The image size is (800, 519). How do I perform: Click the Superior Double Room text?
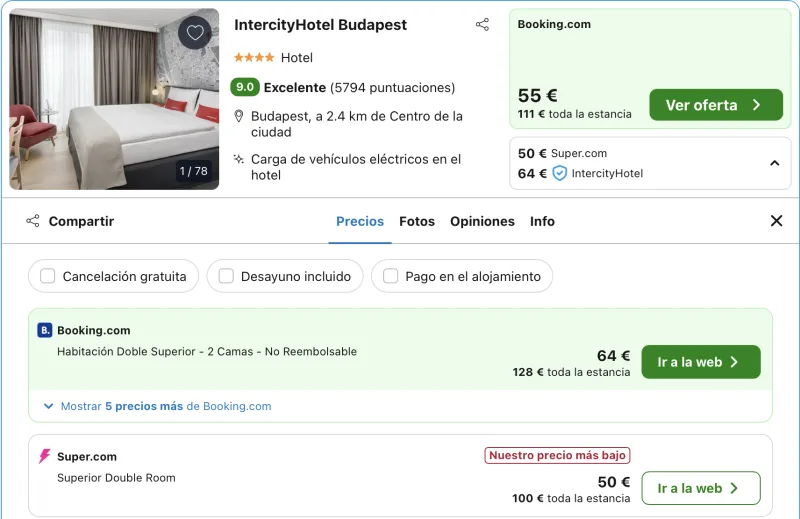(x=116, y=478)
